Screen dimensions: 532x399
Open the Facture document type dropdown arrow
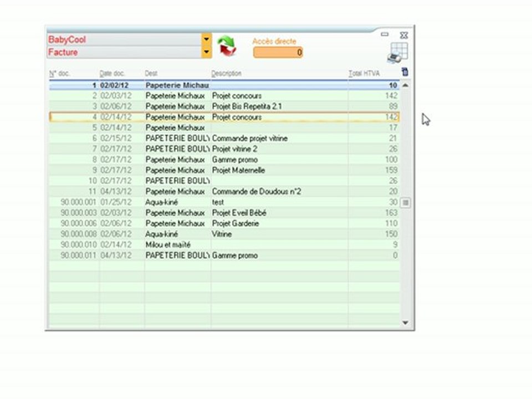pyautogui.click(x=206, y=52)
